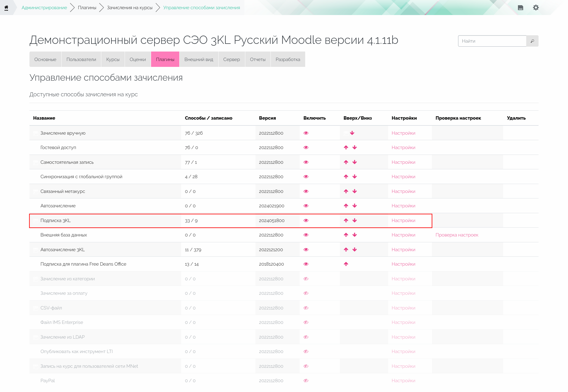Disable Самостоятельная запись via eye icon
568x392 pixels.
pos(306,162)
